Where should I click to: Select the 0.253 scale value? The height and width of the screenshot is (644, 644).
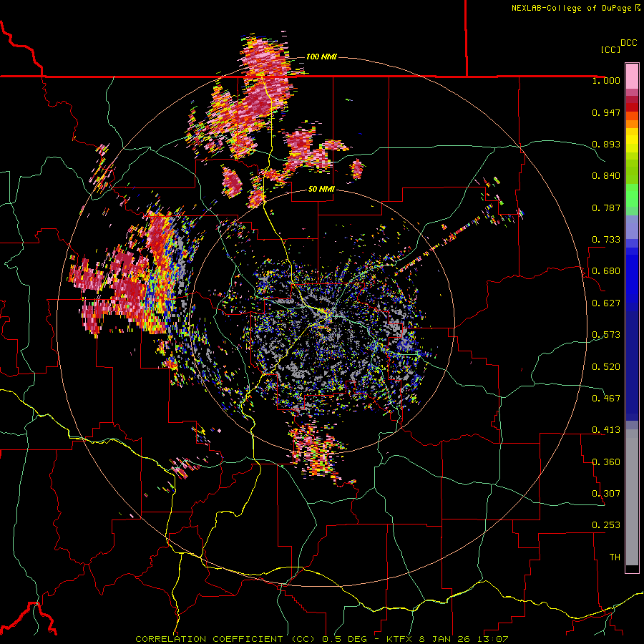pyautogui.click(x=606, y=525)
